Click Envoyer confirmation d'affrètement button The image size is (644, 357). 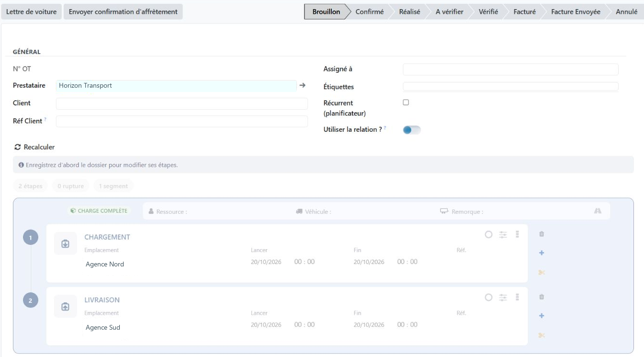123,12
